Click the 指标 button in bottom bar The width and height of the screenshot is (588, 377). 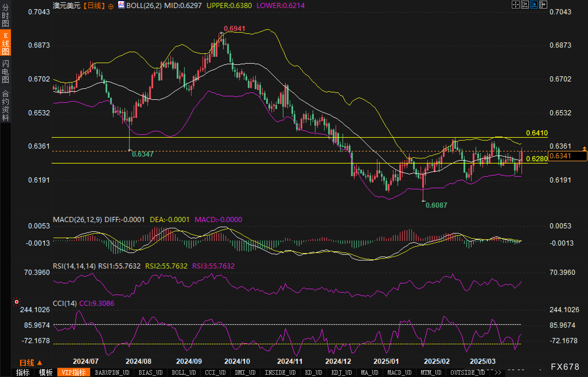[23, 373]
